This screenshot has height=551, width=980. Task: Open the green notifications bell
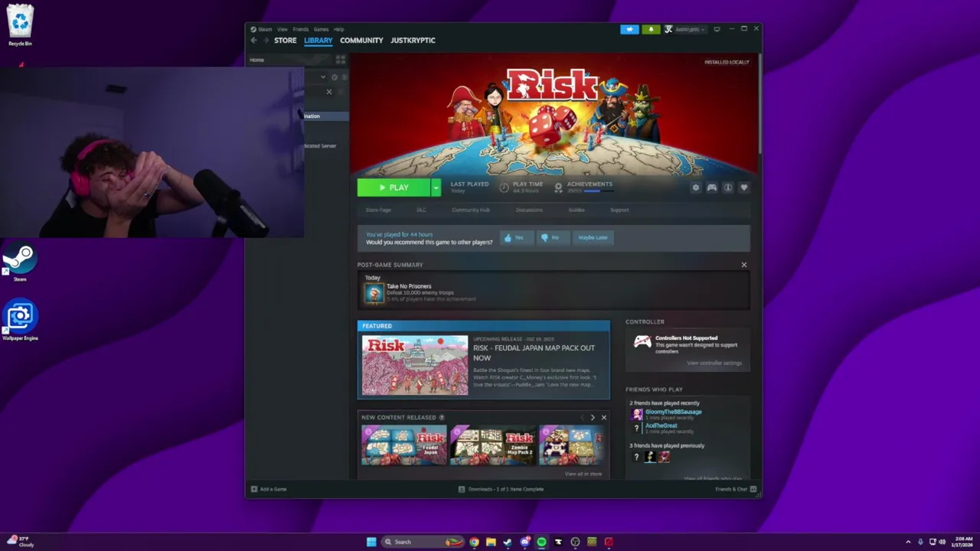tap(651, 29)
